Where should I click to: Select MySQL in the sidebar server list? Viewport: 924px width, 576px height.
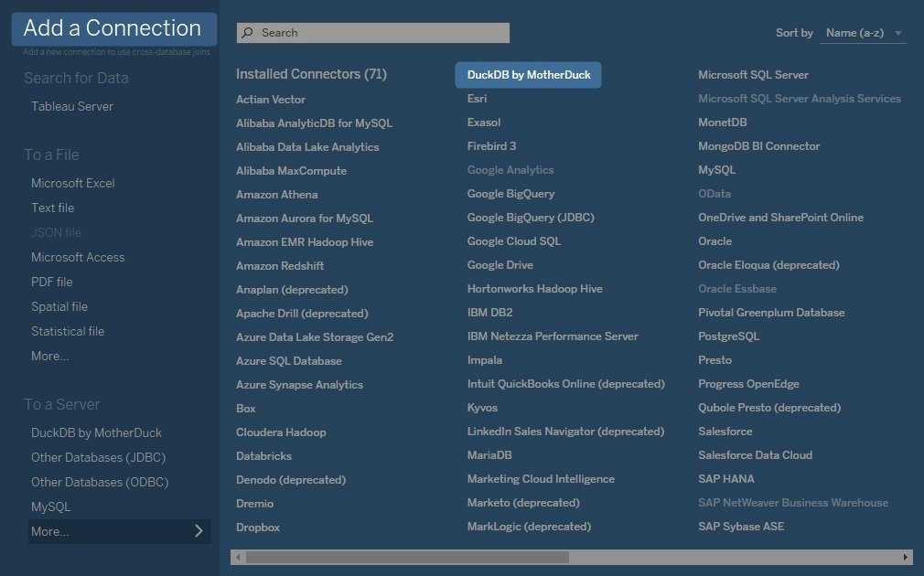(50, 507)
